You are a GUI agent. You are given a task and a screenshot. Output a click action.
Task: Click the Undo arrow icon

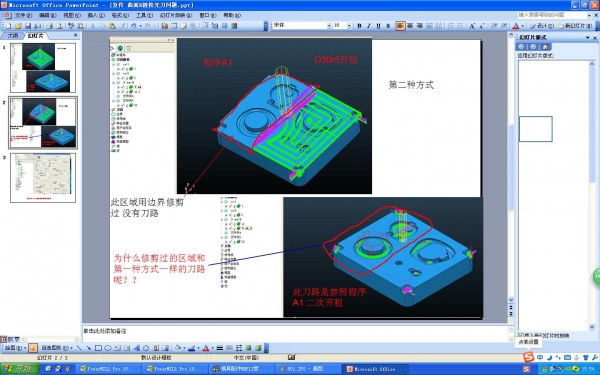pyautogui.click(x=134, y=26)
